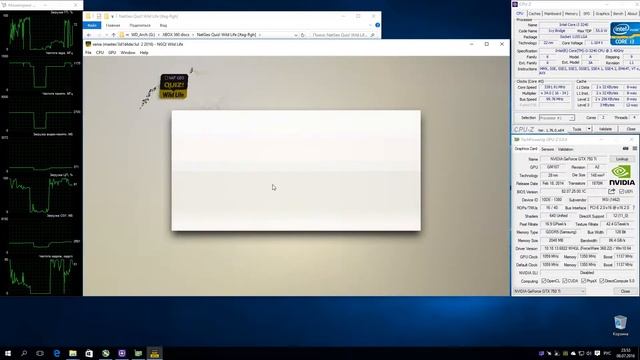Toggle the OpenCL checkbox in GPU-Z

point(544,281)
